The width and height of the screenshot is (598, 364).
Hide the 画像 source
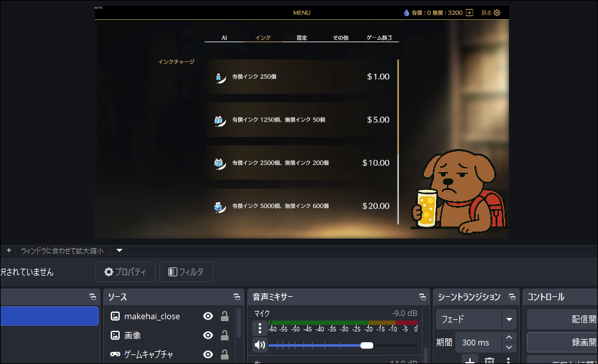click(x=208, y=335)
